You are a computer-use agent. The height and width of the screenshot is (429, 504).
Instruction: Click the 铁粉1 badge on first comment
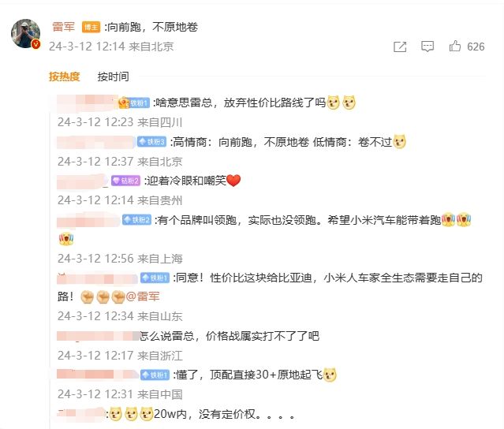pyautogui.click(x=139, y=103)
